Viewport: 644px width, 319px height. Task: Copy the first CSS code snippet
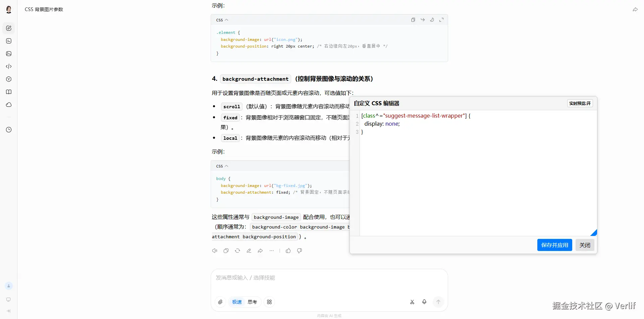coord(413,20)
